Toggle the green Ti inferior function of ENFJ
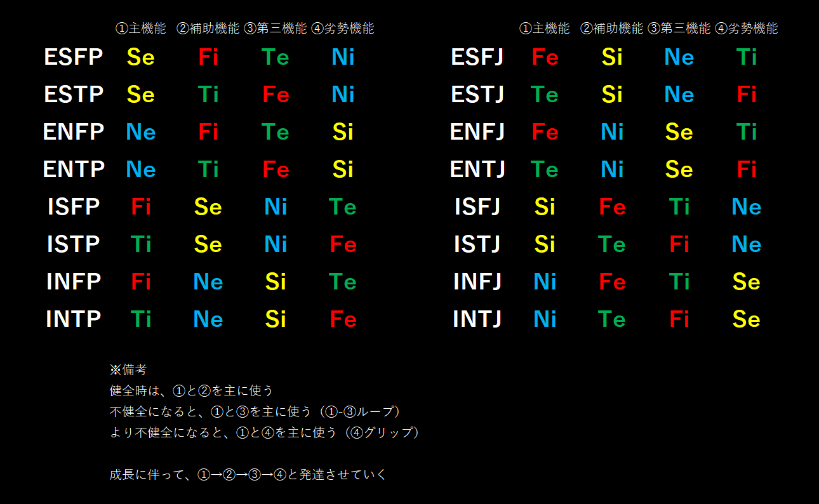The image size is (819, 504). click(x=746, y=132)
